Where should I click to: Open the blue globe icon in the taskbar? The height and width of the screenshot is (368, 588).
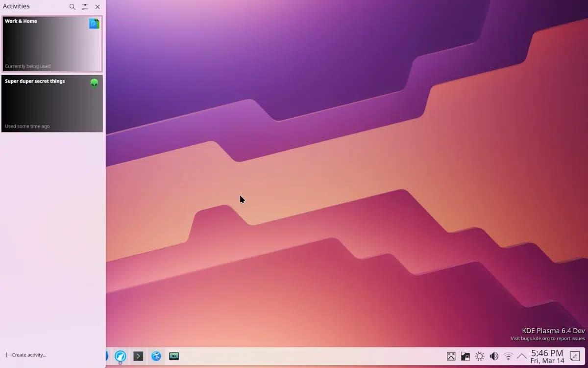(x=156, y=356)
